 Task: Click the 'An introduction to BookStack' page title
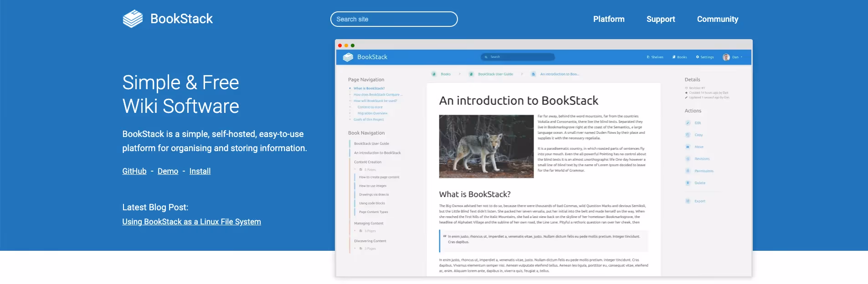pos(519,101)
